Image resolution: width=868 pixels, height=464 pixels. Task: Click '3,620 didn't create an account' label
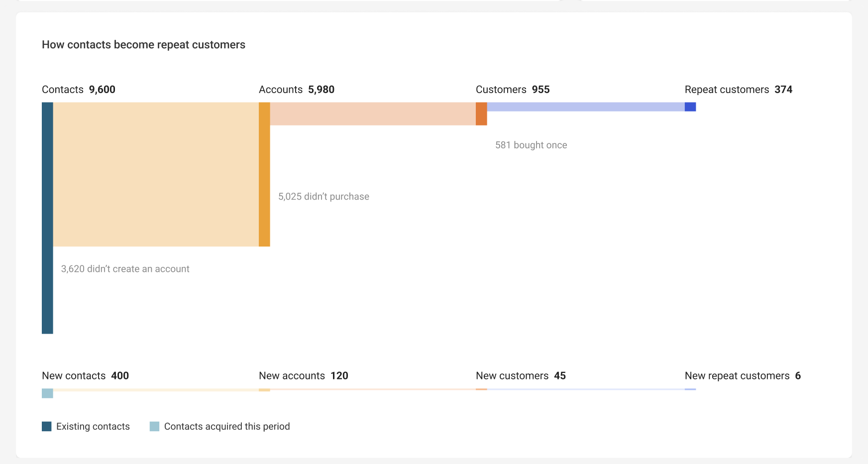(x=125, y=269)
